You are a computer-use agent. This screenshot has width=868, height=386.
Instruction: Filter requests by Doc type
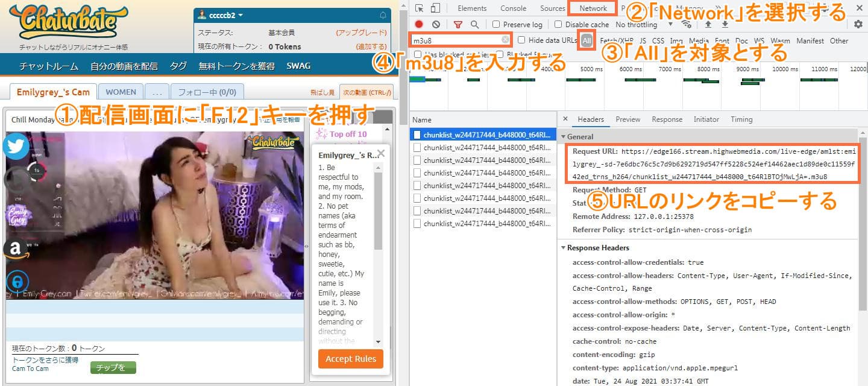pos(741,41)
